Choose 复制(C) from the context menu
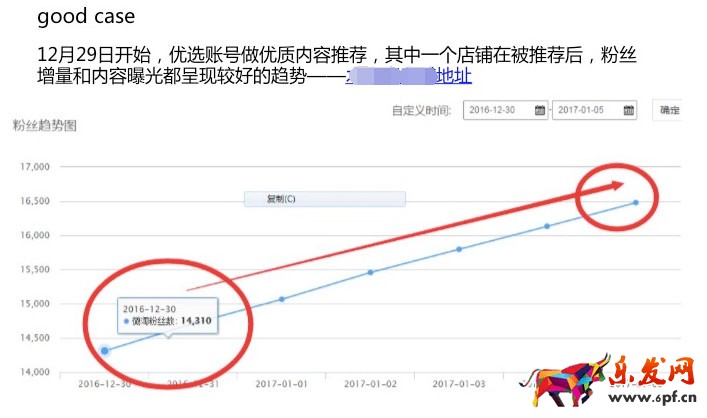This screenshot has width=707, height=418. point(325,199)
